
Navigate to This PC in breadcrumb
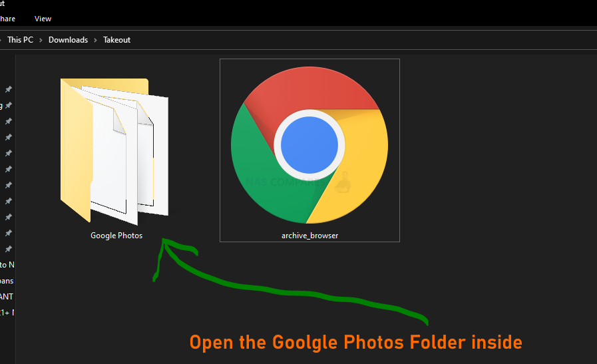(x=20, y=40)
